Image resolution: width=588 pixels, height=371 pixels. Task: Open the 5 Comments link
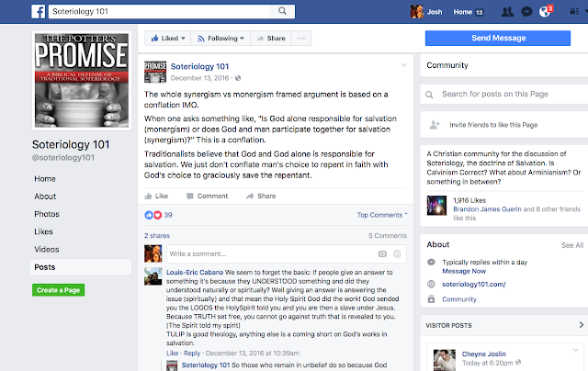[388, 236]
